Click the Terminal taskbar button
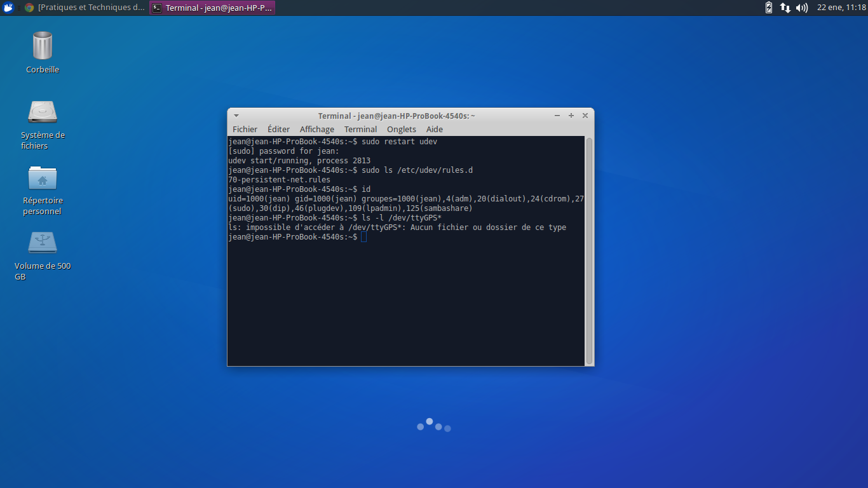The image size is (868, 488). click(212, 8)
